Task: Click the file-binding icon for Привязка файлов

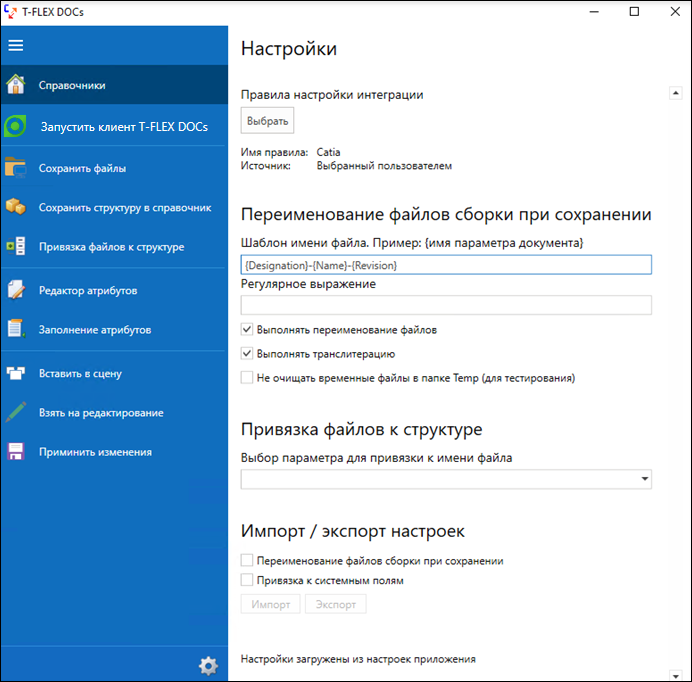Action: [16, 246]
